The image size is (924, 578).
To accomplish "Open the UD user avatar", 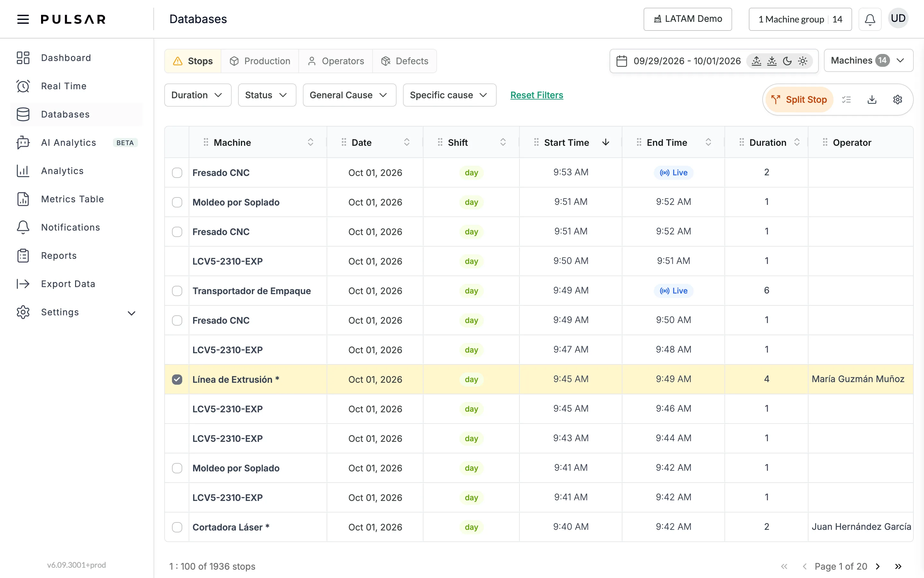I will [898, 18].
